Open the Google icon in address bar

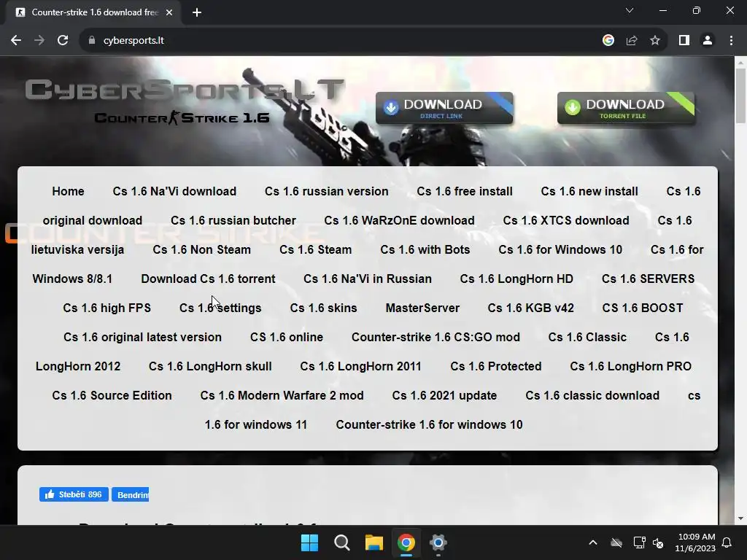coord(608,41)
